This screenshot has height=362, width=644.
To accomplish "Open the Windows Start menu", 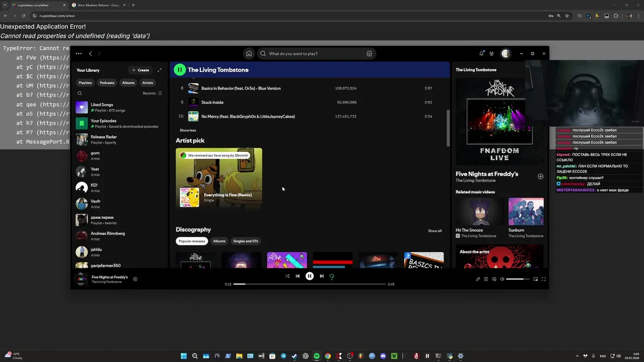I will click(184, 356).
